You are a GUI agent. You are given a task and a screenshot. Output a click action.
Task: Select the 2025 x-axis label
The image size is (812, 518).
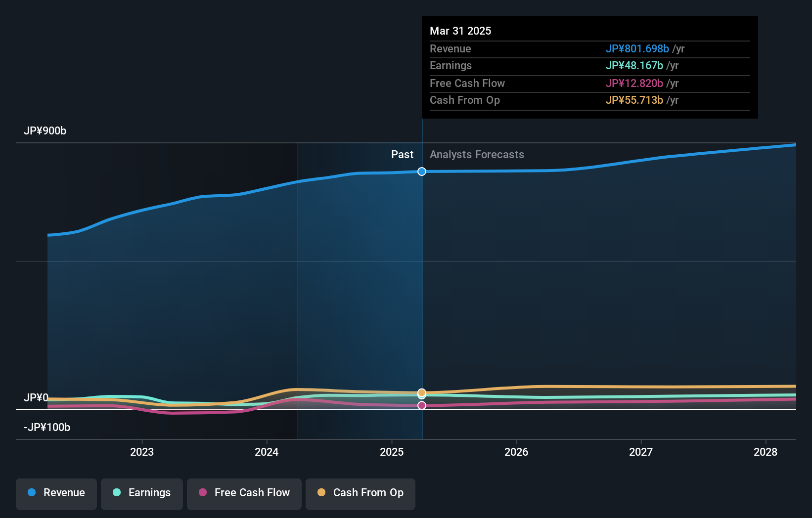coord(392,452)
